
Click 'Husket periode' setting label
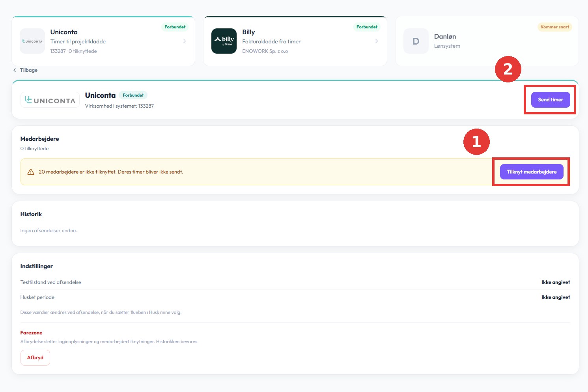(x=37, y=297)
